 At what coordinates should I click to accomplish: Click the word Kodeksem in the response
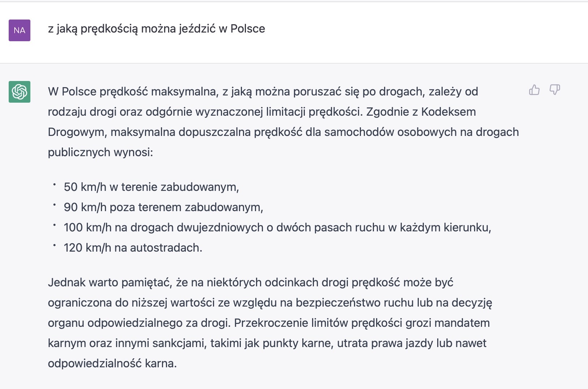tap(448, 112)
